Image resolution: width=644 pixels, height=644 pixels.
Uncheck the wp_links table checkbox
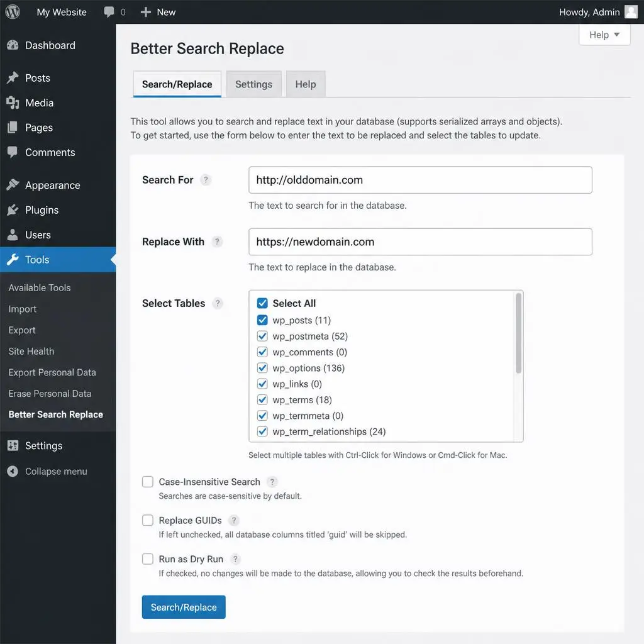coord(262,384)
